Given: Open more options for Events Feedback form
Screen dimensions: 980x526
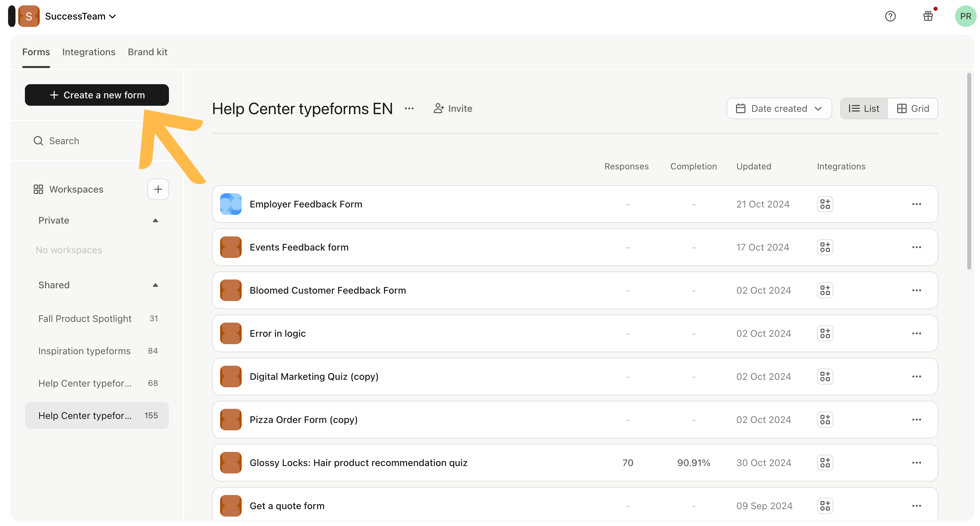Looking at the screenshot, I should pos(916,247).
